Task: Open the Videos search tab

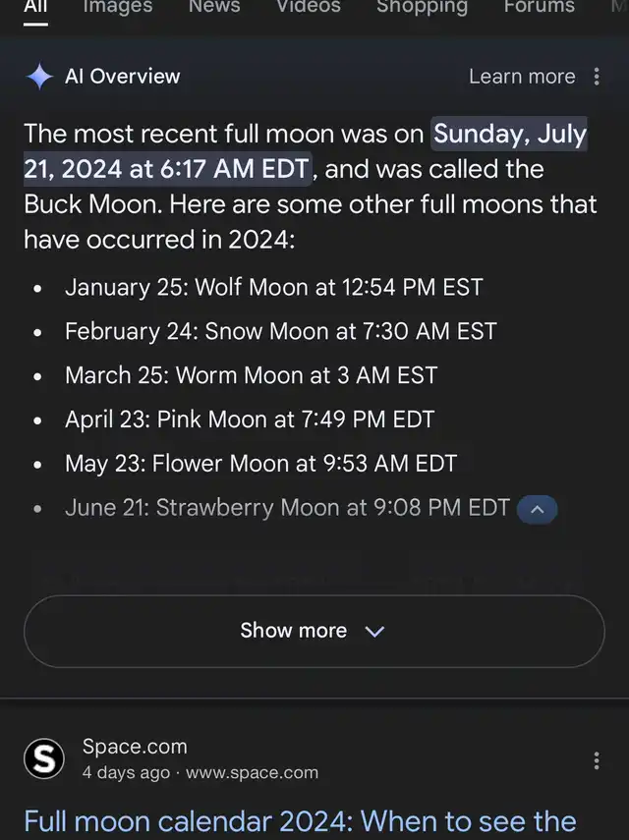Action: [x=308, y=7]
